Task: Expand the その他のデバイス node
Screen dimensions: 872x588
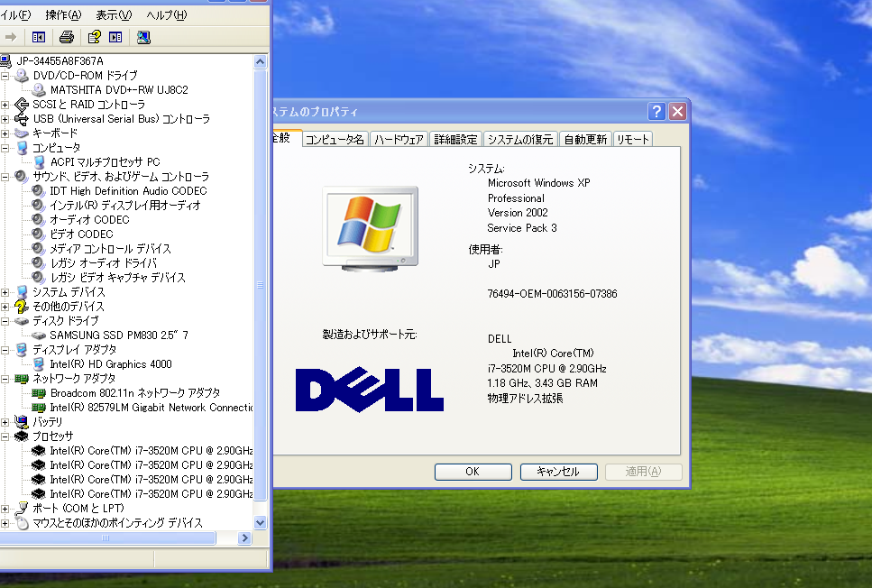Action: click(5, 307)
